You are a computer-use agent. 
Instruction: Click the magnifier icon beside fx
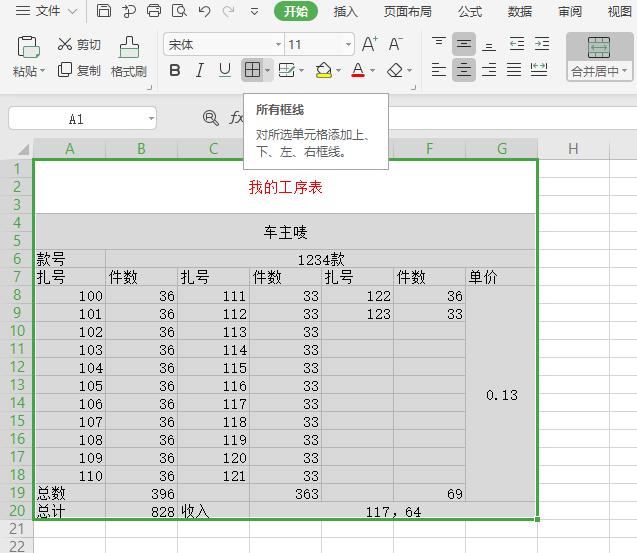tap(210, 118)
